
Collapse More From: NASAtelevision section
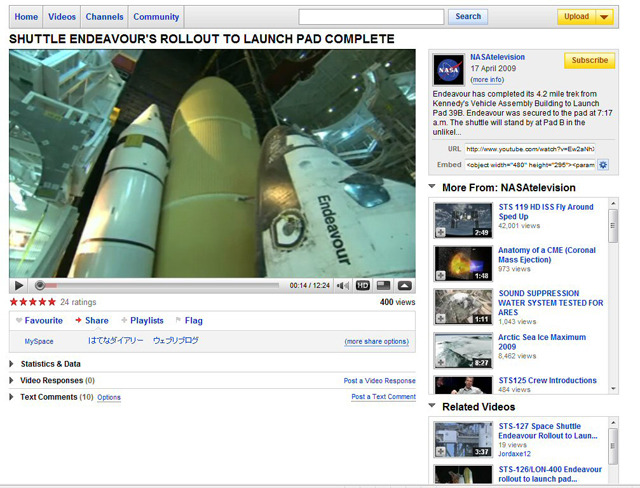432,187
